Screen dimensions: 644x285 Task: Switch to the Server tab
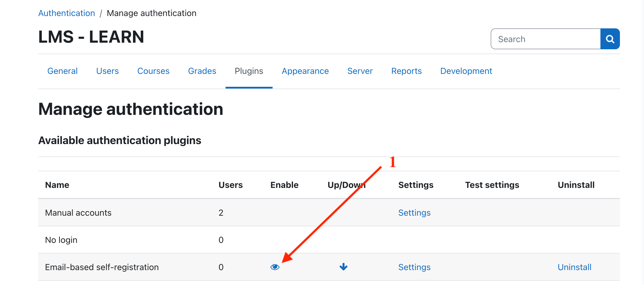coord(360,71)
